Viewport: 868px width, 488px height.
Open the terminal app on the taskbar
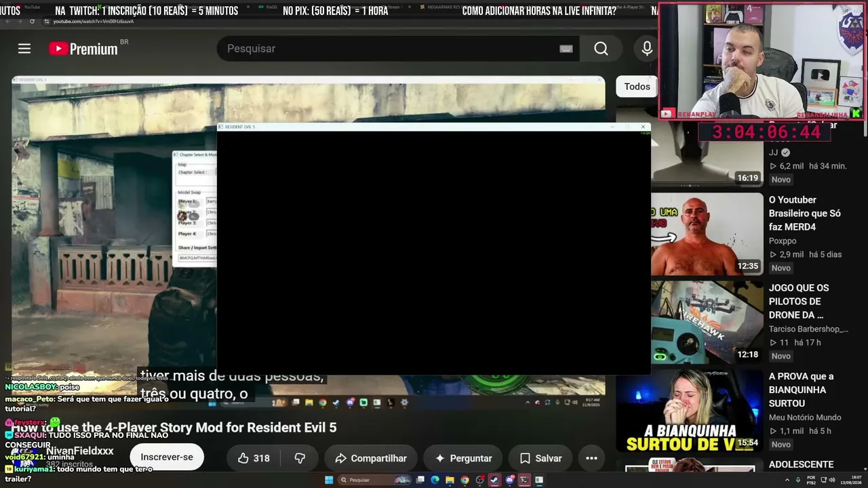524,480
